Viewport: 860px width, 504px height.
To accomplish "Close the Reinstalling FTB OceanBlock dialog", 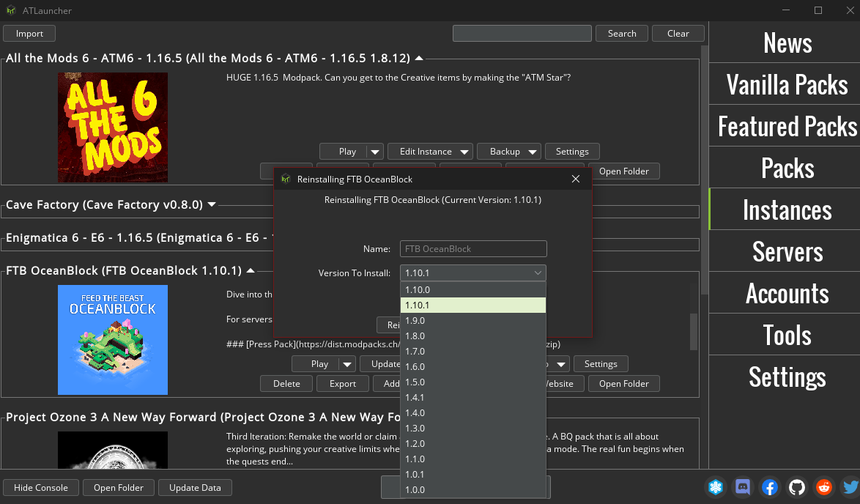I will click(575, 179).
